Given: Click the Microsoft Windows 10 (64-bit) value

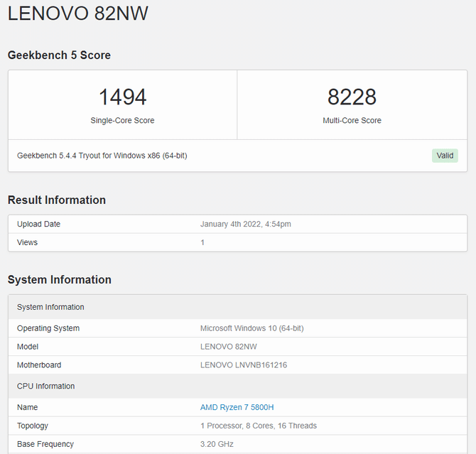Looking at the screenshot, I should tap(251, 328).
